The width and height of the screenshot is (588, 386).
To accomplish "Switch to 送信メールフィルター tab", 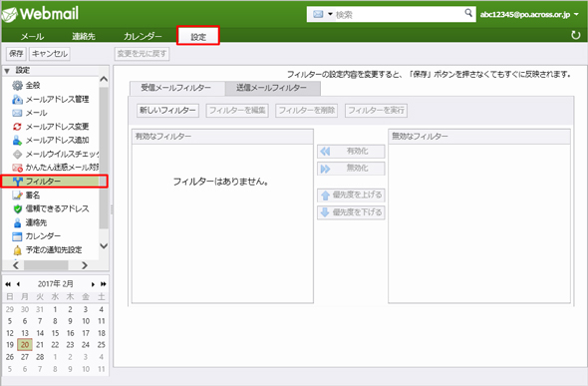I will (x=273, y=88).
